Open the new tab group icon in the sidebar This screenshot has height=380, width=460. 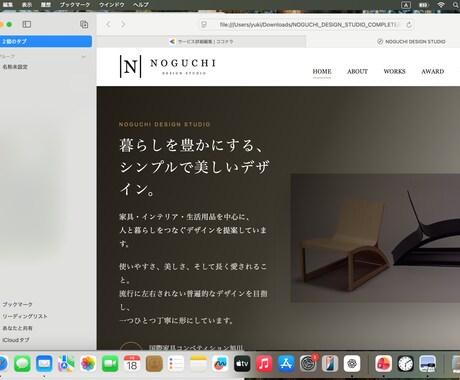84,24
